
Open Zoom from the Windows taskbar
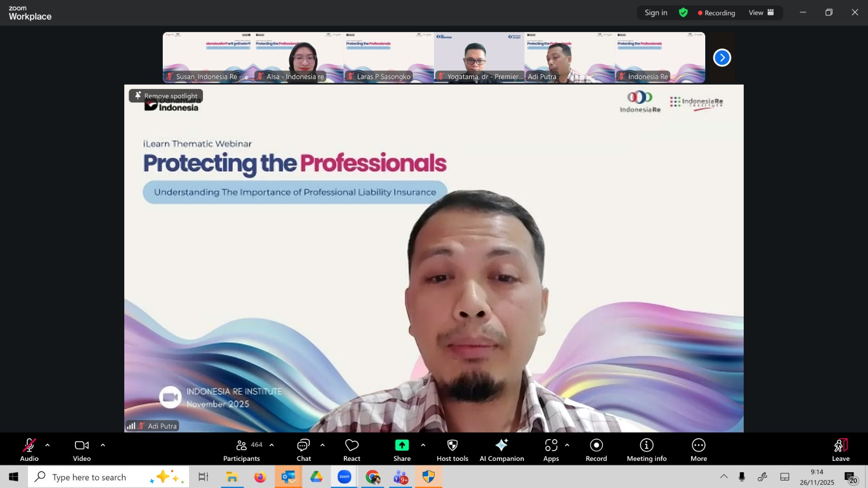[x=344, y=477]
